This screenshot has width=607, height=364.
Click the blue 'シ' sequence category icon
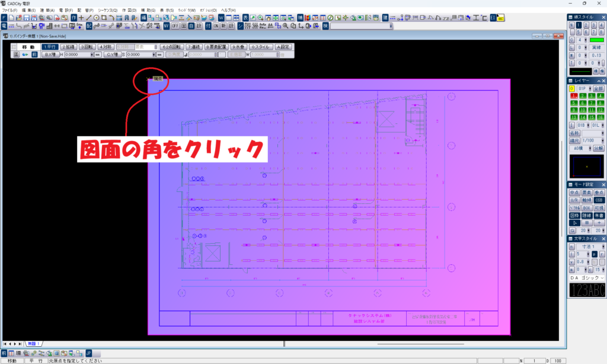[241, 26]
